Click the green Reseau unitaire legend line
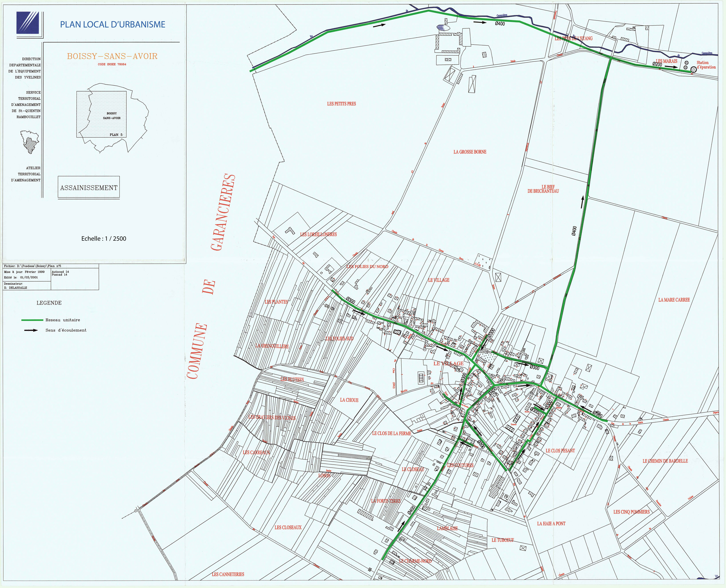726x588 pixels. click(32, 320)
